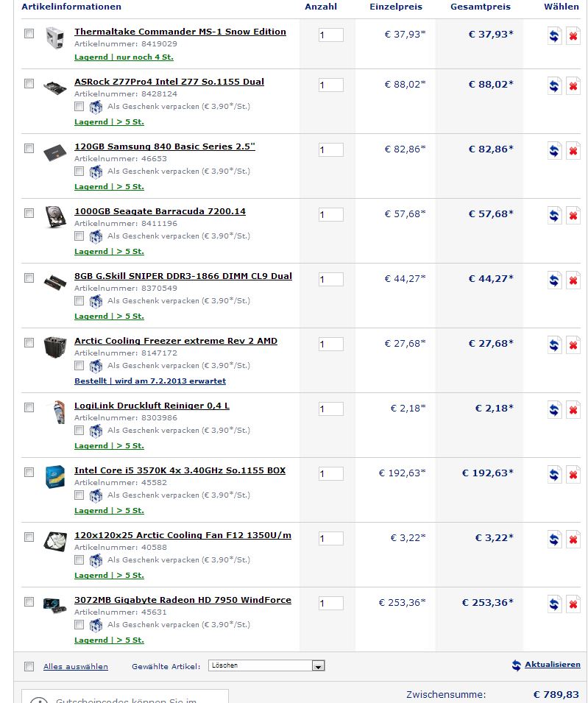Image resolution: width=588 pixels, height=703 pixels.
Task: Delete Intel Core i5 3570K with red X
Action: pyautogui.click(x=573, y=475)
